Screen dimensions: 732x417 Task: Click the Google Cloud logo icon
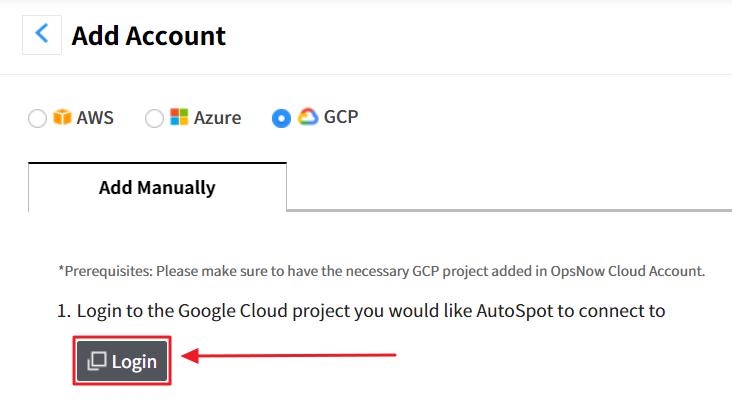point(308,117)
